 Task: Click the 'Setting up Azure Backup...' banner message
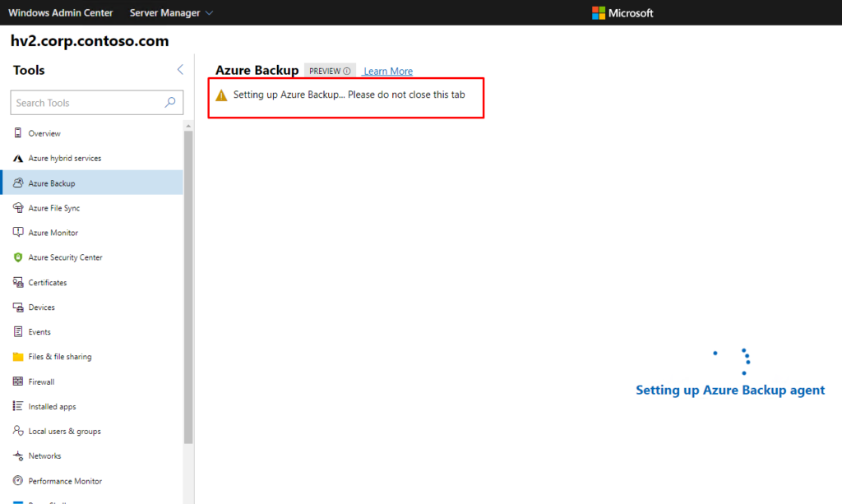349,95
